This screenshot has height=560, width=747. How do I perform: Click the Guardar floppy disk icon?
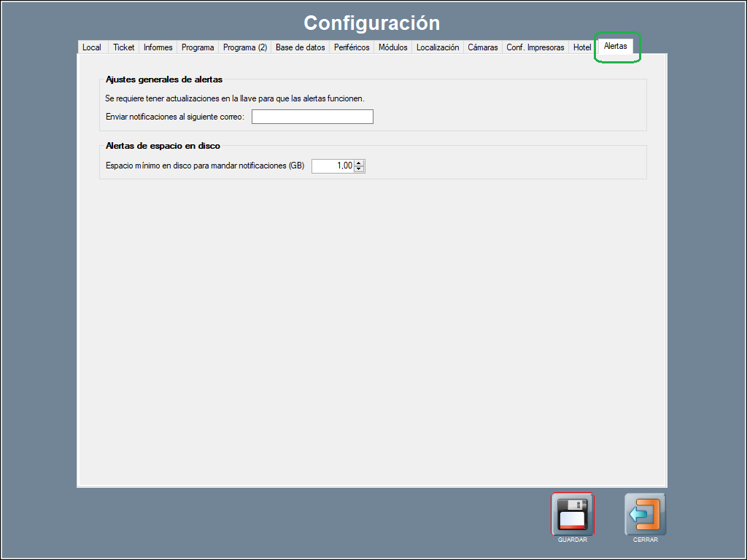573,514
